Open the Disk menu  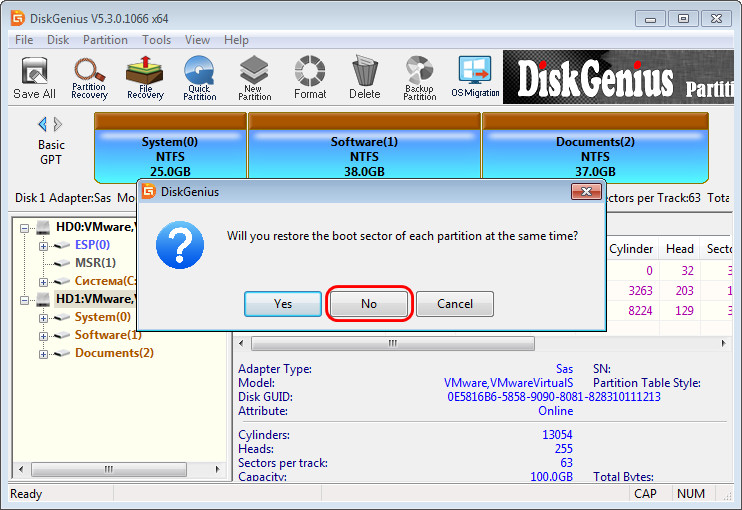[58, 40]
